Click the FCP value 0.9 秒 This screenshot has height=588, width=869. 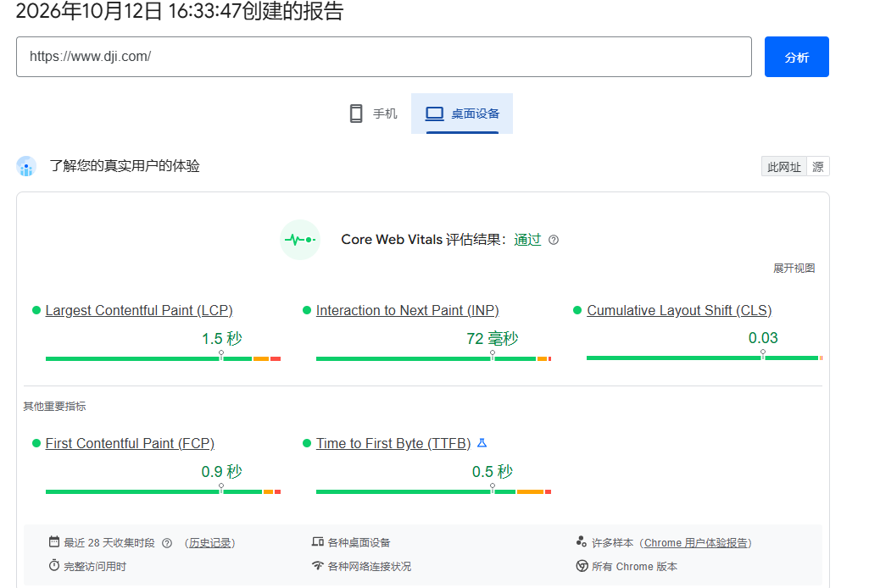(x=221, y=471)
